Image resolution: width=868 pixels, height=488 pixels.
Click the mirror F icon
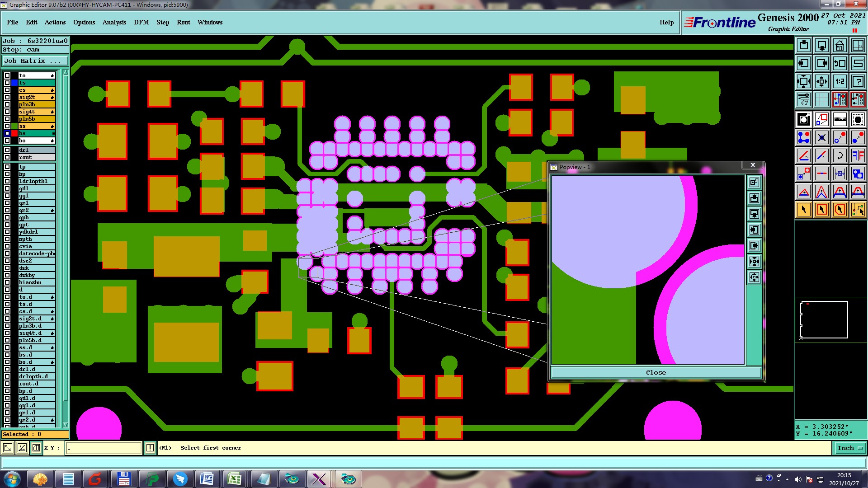858,155
